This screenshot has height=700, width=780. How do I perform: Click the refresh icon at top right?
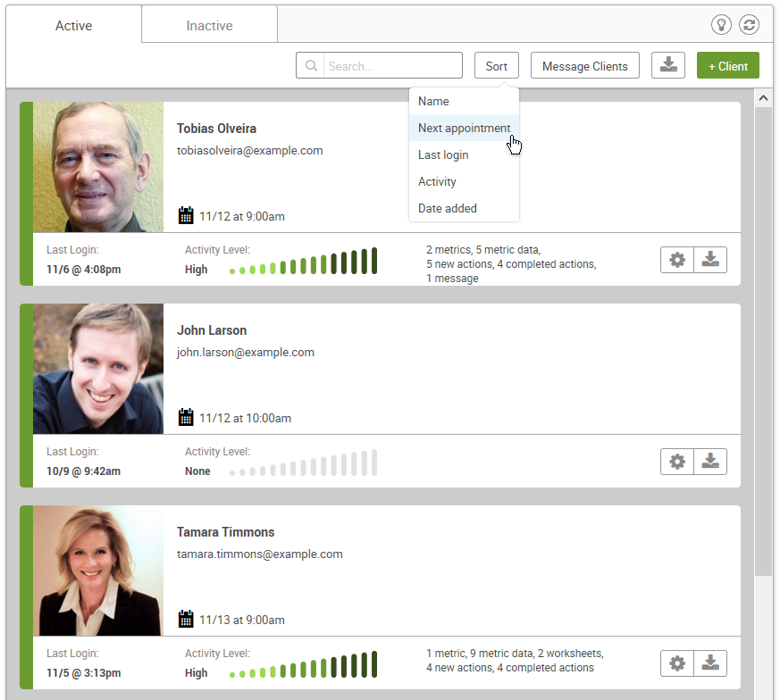(749, 24)
